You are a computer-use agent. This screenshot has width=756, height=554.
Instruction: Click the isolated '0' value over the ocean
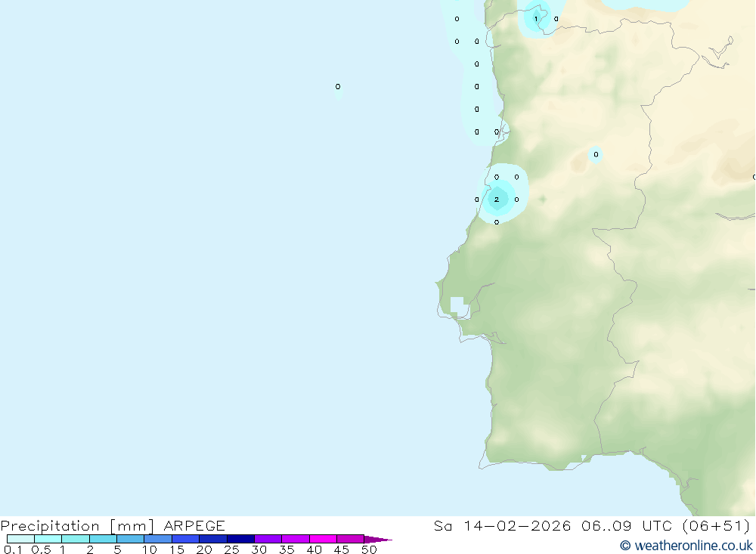point(338,86)
